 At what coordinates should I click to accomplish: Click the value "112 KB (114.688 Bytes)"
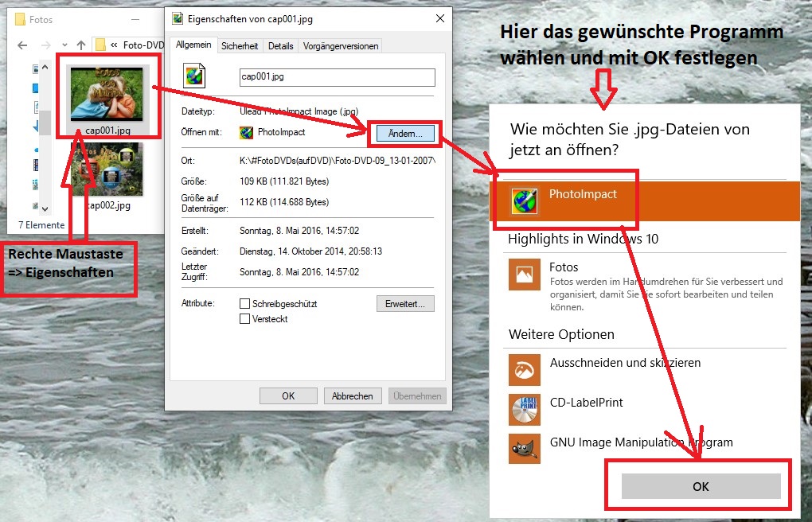(x=284, y=202)
